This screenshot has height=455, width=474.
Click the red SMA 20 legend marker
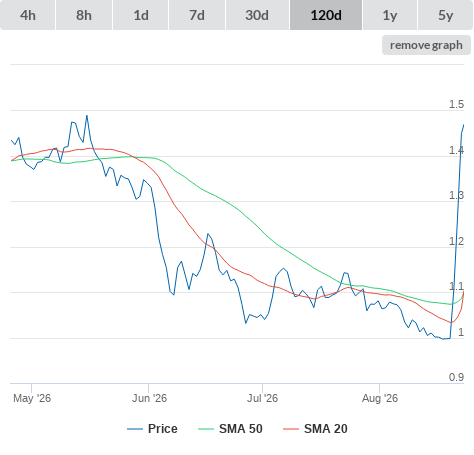[x=291, y=429]
